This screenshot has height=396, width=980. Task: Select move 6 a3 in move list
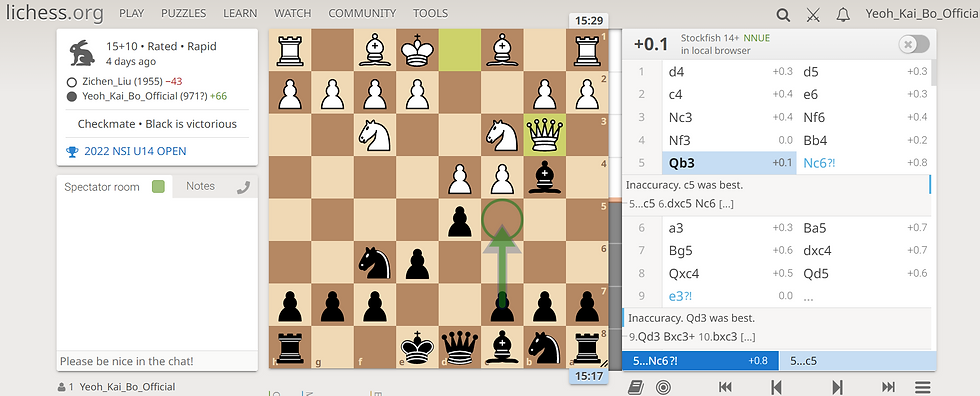pyautogui.click(x=729, y=228)
